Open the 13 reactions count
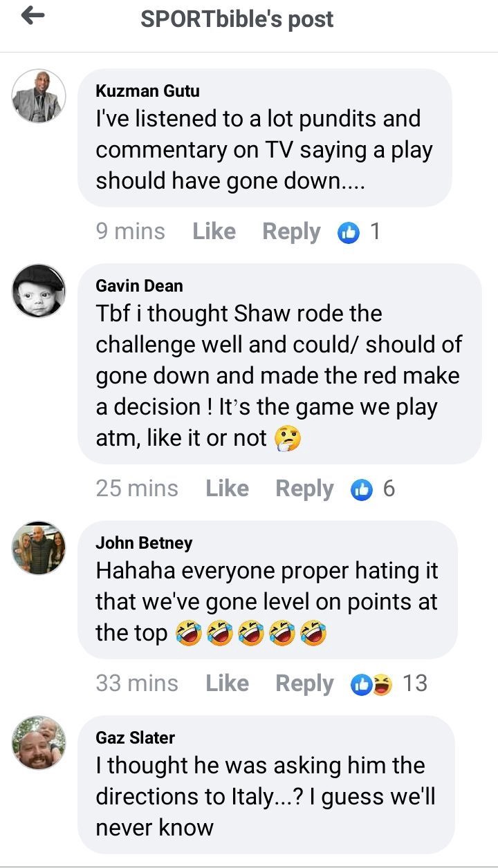 pyautogui.click(x=415, y=683)
